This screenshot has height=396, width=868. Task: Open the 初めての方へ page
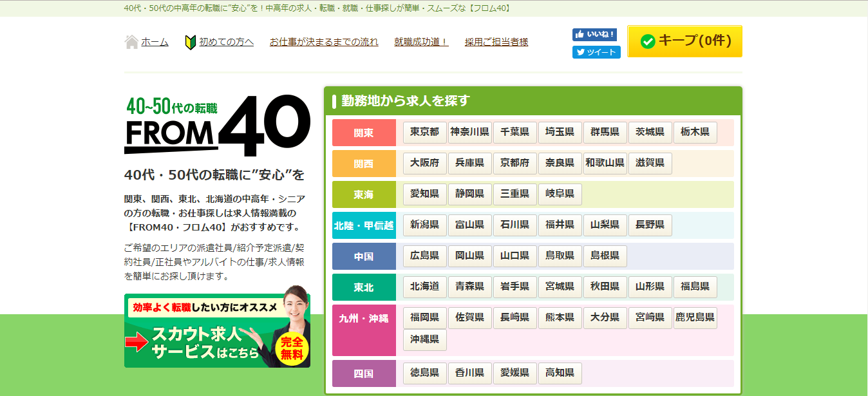click(x=226, y=42)
